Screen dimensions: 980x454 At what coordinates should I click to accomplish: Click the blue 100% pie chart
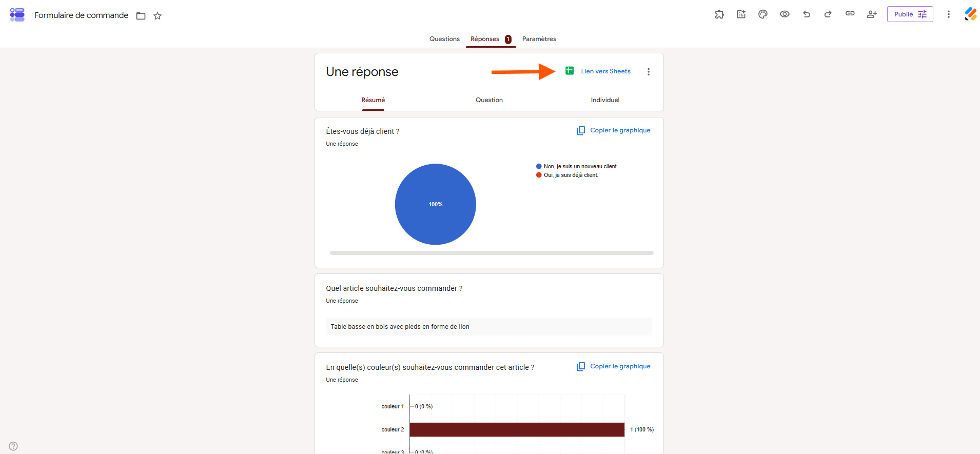(x=436, y=204)
